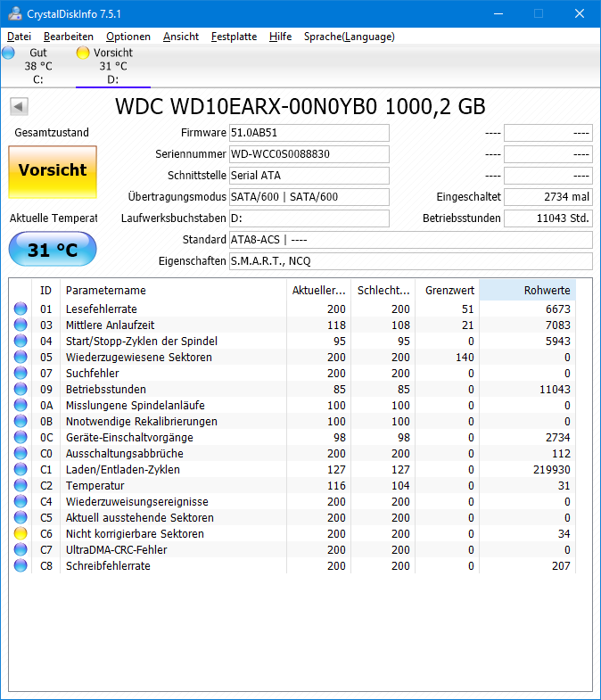The height and width of the screenshot is (700, 601).
Task: Click the Betriebsstunden field 11043 Std.
Action: [x=548, y=218]
